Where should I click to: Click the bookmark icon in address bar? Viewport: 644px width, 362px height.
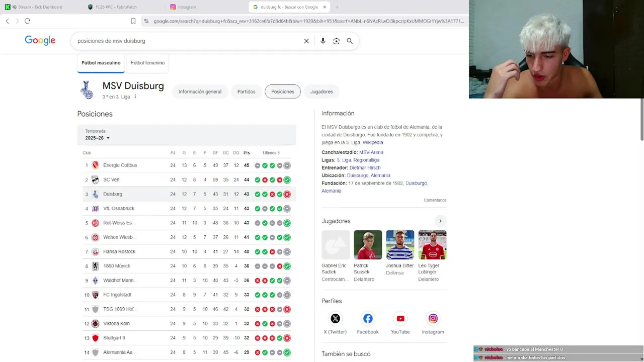point(133,21)
